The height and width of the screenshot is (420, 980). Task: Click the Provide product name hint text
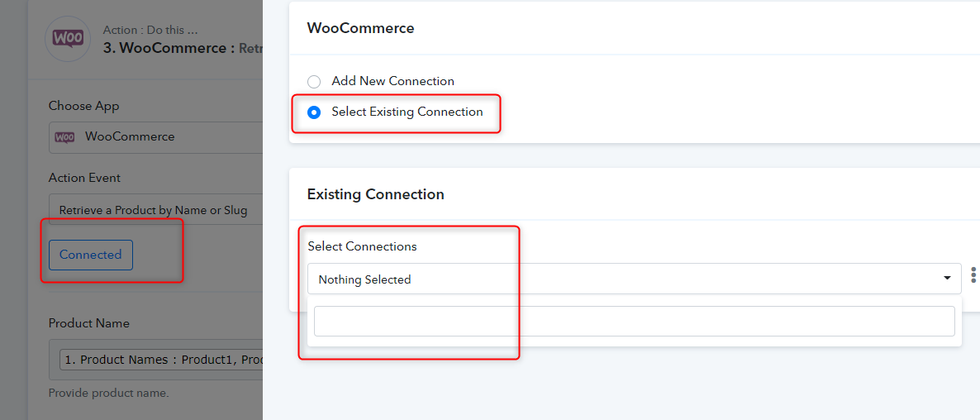(x=109, y=393)
